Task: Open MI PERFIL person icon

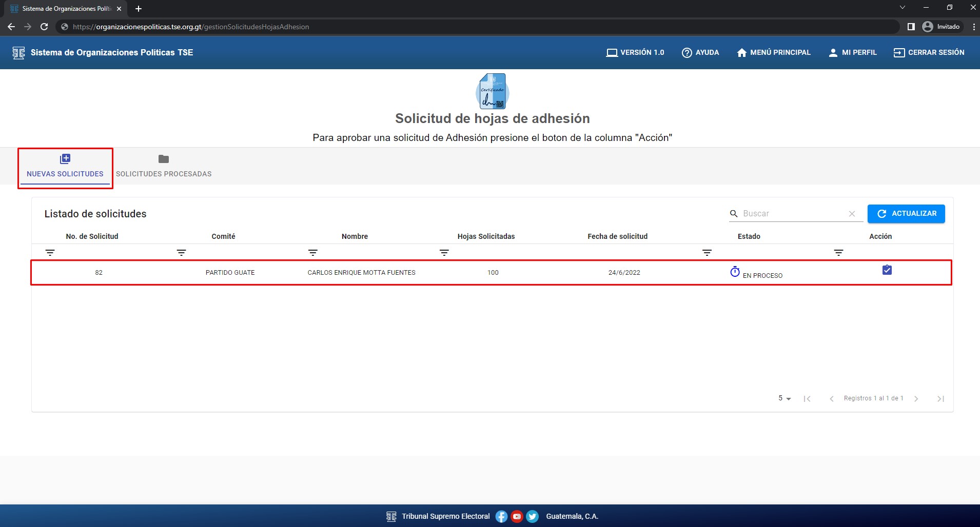Action: [x=833, y=52]
